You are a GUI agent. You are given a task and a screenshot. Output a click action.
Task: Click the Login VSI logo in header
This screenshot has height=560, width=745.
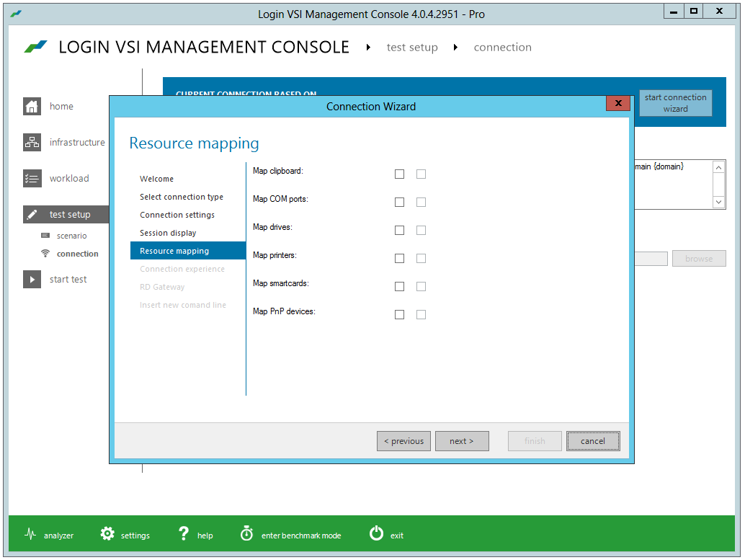(x=36, y=47)
